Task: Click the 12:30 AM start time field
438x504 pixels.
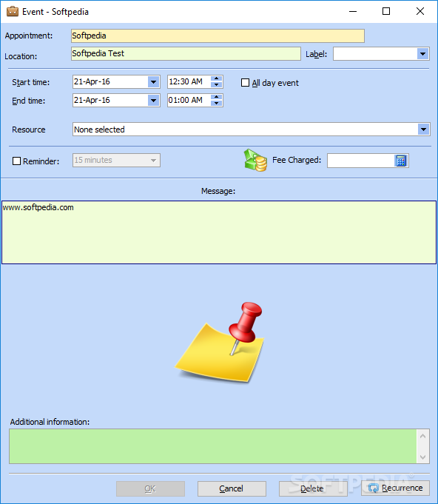Action: pos(189,82)
